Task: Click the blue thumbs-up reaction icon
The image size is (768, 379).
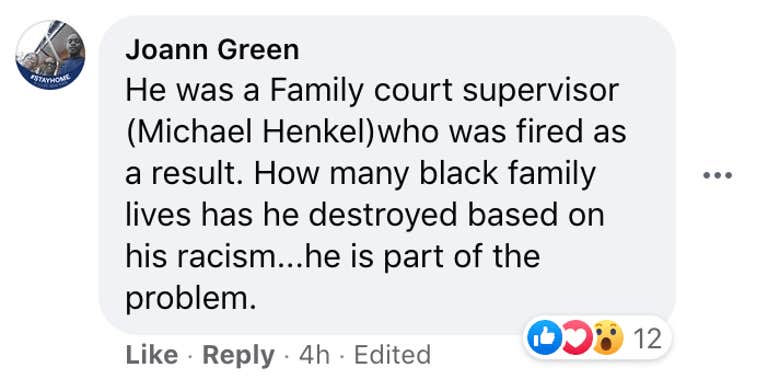Action: pyautogui.click(x=542, y=337)
